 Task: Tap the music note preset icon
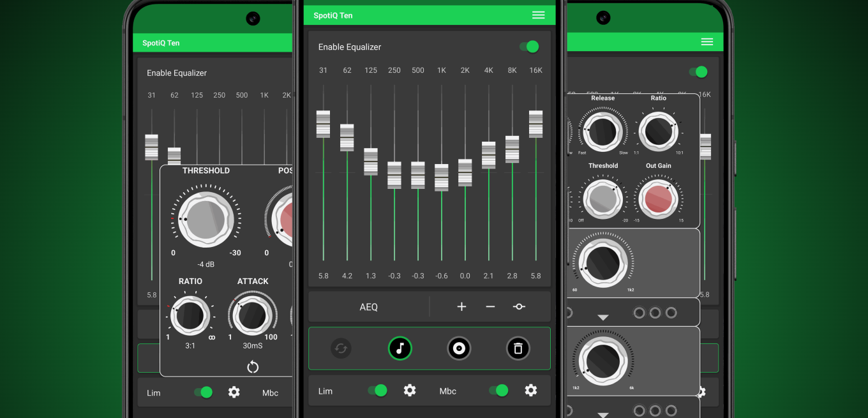[400, 348]
